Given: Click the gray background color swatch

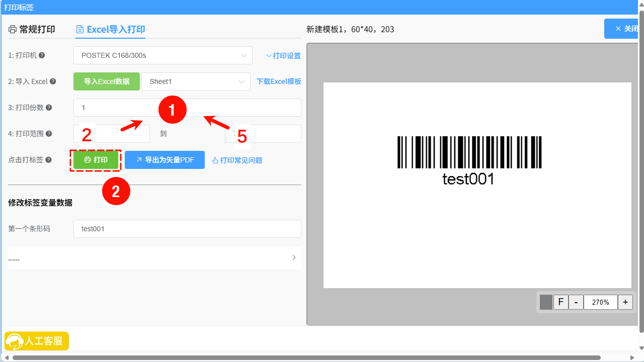Looking at the screenshot, I should pos(546,302).
